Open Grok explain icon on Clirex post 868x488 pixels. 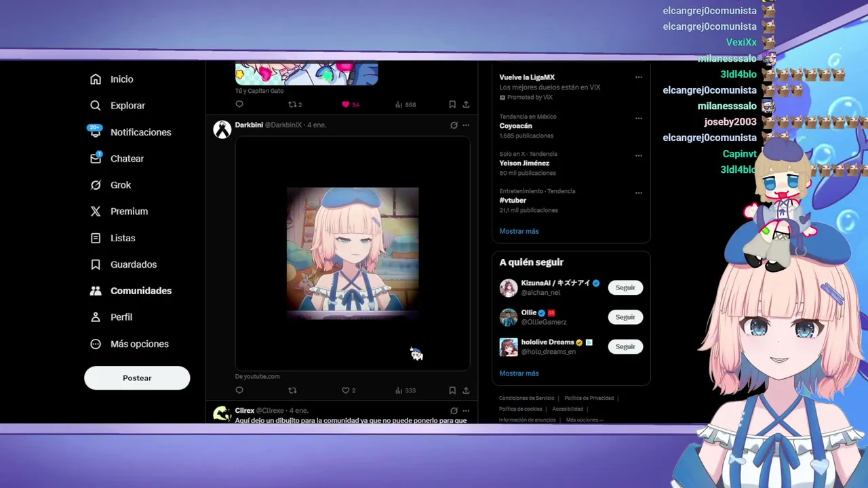[x=454, y=411]
